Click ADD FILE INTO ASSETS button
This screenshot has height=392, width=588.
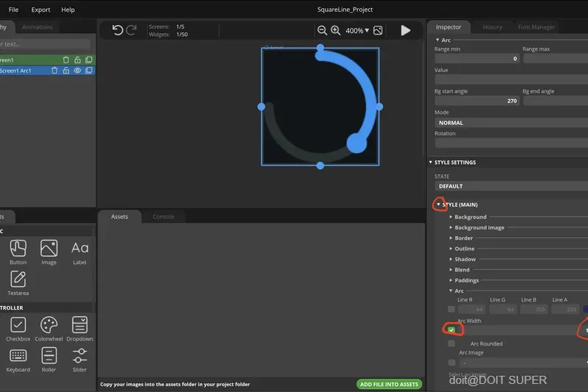389,384
